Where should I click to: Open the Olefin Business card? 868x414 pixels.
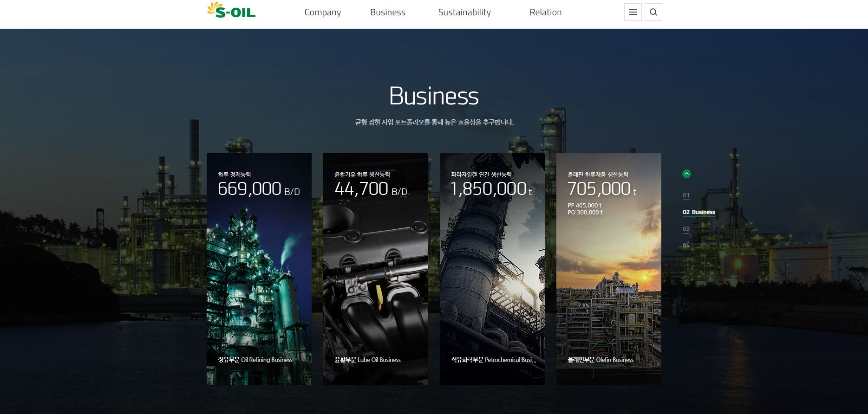608,269
